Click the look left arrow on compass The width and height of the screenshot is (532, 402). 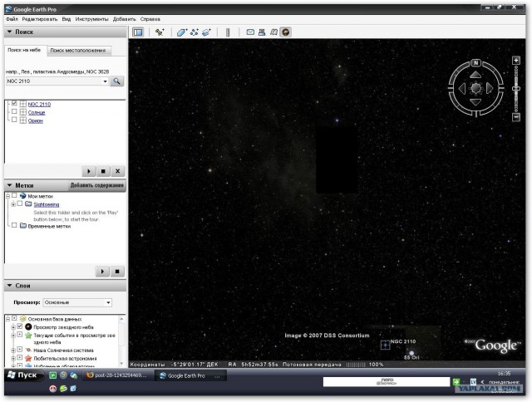click(x=462, y=89)
